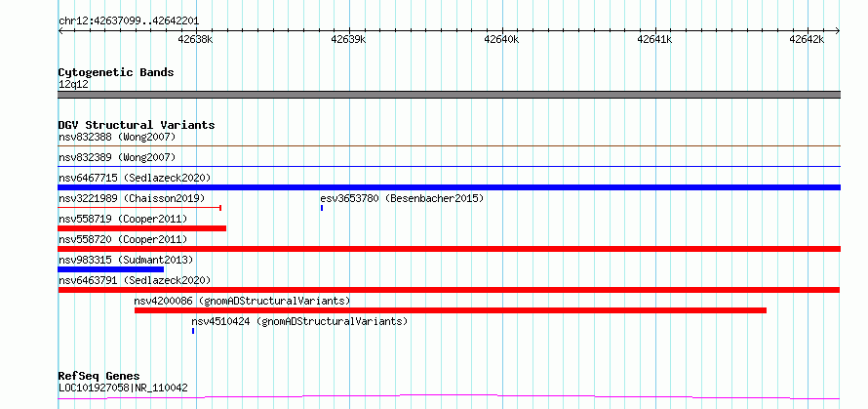The height and width of the screenshot is (409, 868).
Task: Click nsv4200086 (gnomADStructuralVariants) label
Action: tap(243, 302)
